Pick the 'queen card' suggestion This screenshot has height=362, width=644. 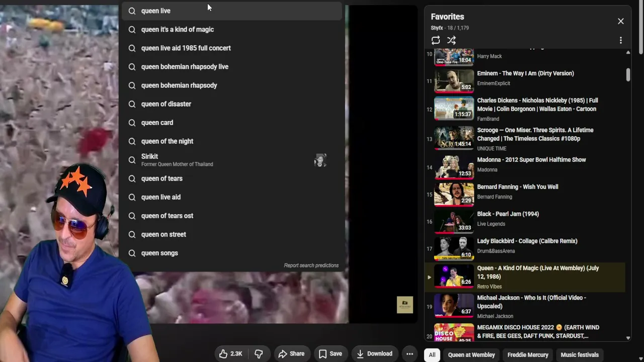pos(232,122)
